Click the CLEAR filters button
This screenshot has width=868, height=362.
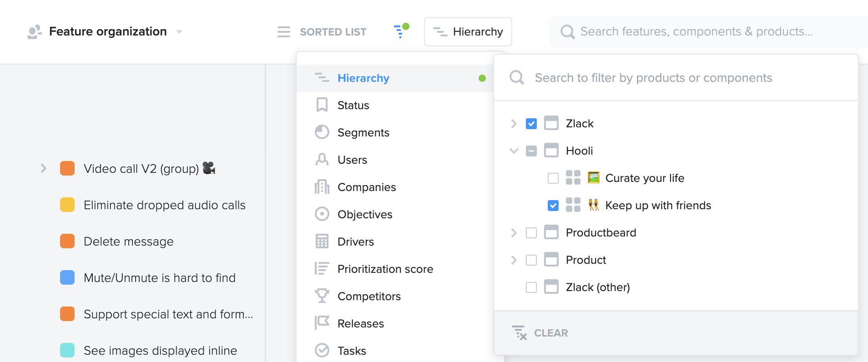coord(540,333)
